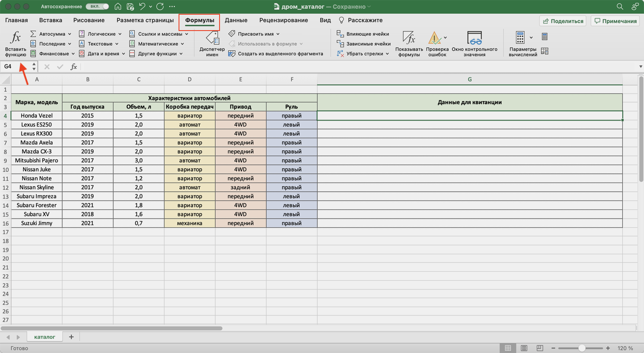Expand the Calculation Options (Параметры вычислений) dropdown
The height and width of the screenshot is (353, 644).
click(531, 38)
